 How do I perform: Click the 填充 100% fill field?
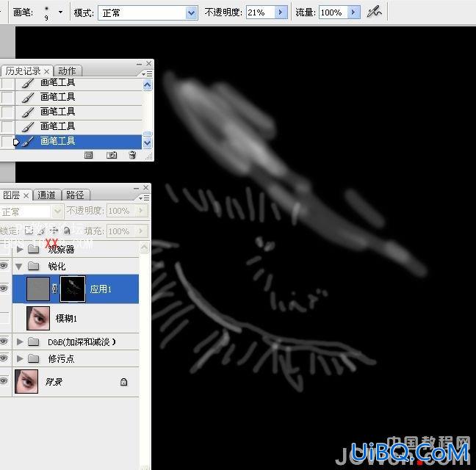click(121, 231)
